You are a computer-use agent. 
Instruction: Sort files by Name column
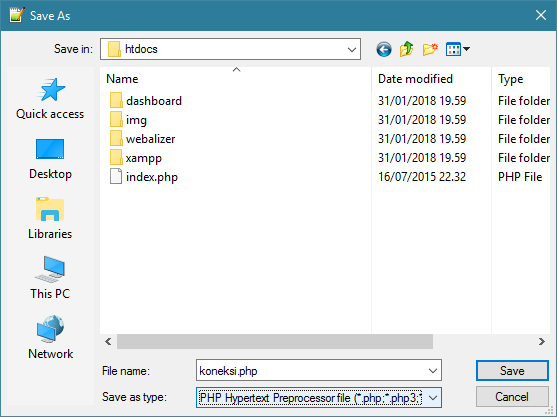click(236, 79)
